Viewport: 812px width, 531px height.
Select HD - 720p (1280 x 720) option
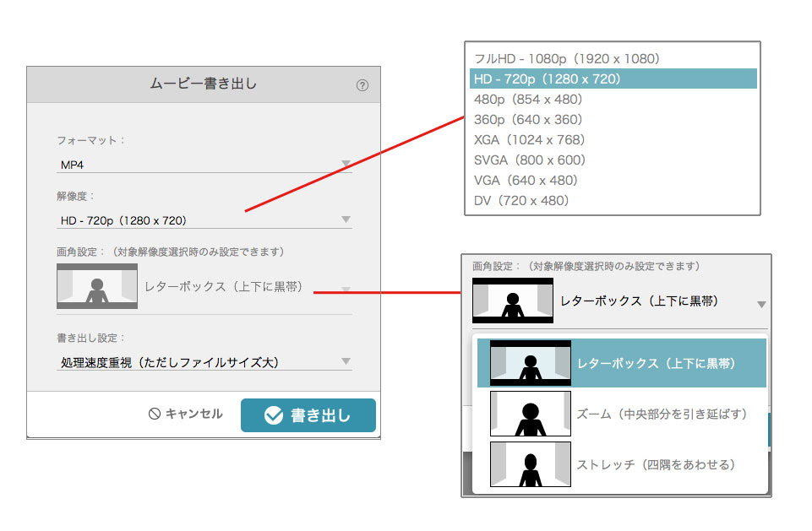click(x=613, y=79)
